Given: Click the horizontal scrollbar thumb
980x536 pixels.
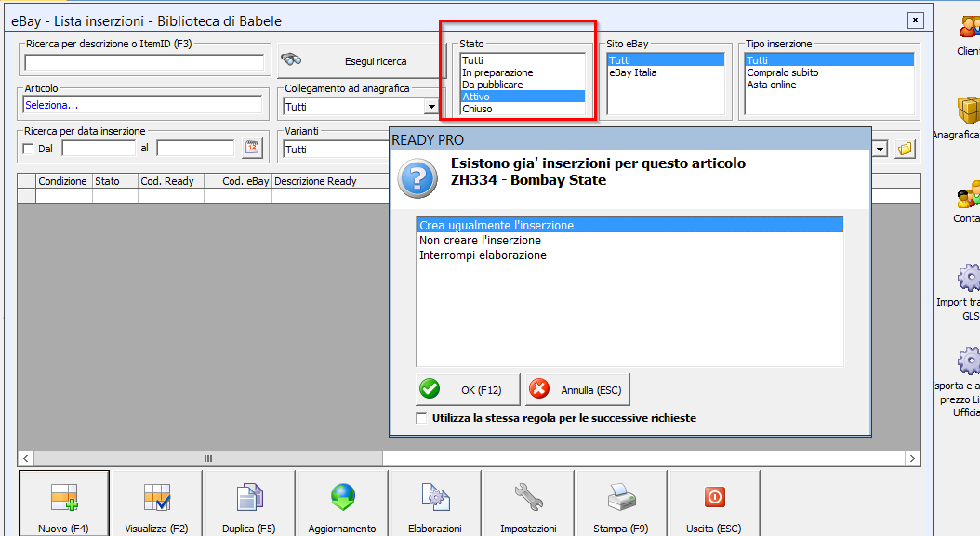Looking at the screenshot, I should (x=208, y=459).
